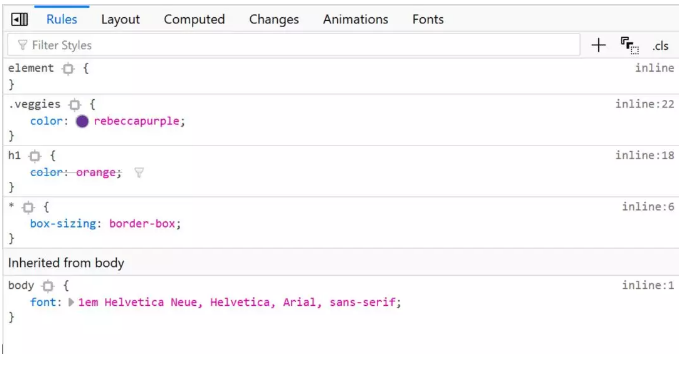Viewport: 690px width, 376px height.
Task: Add a new CSS rule with plus icon
Action: [x=598, y=45]
